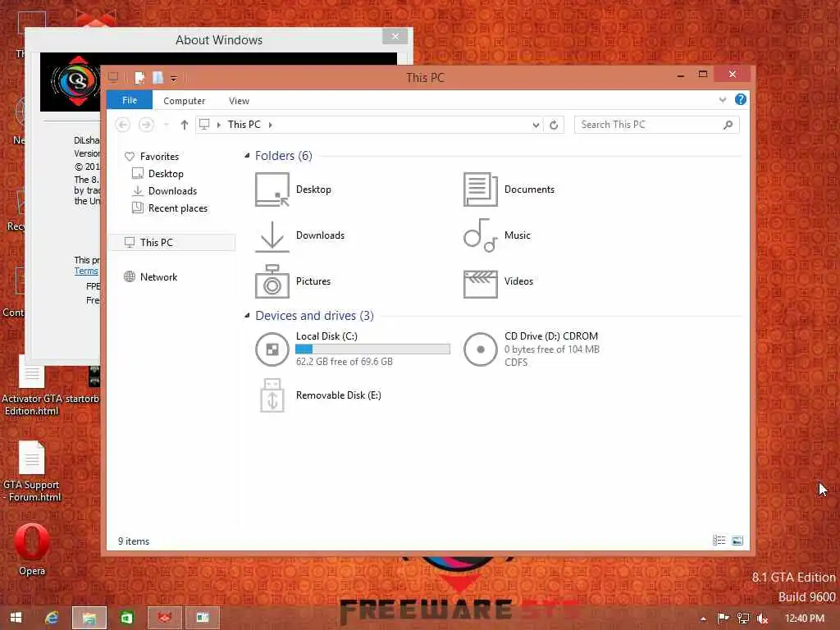Open the green store taskbar icon
The image size is (840, 630).
pos(127,618)
